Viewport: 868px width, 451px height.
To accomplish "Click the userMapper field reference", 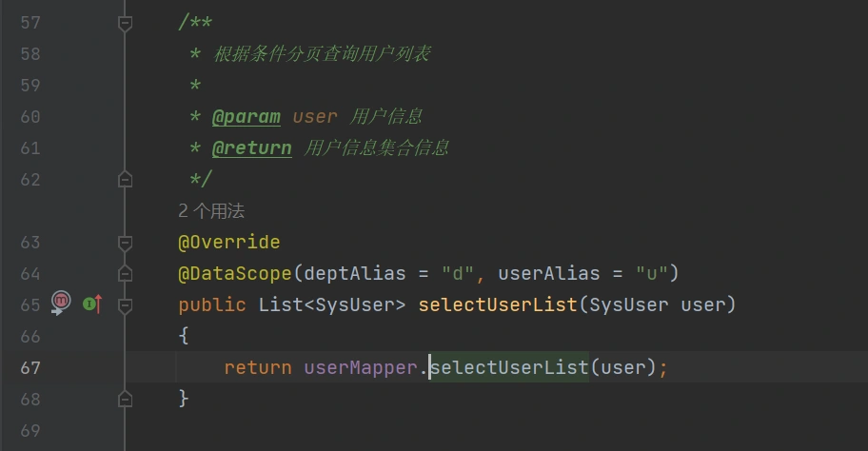I will 361,367.
